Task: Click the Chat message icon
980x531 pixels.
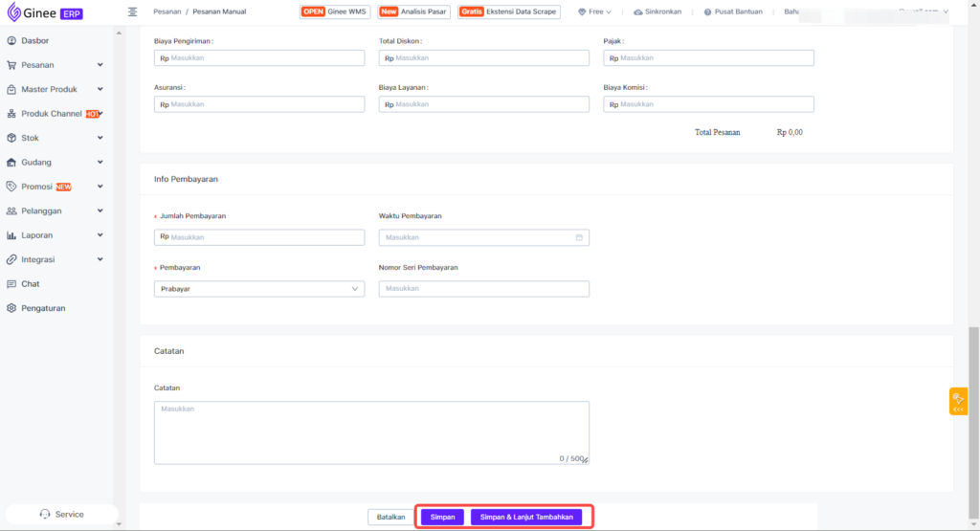Action: click(11, 284)
